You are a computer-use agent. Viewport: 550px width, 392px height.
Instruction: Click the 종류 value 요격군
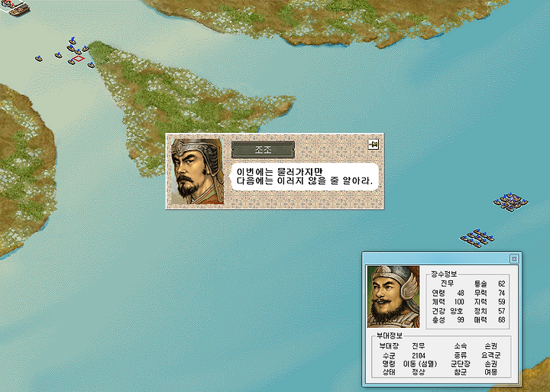(x=491, y=355)
